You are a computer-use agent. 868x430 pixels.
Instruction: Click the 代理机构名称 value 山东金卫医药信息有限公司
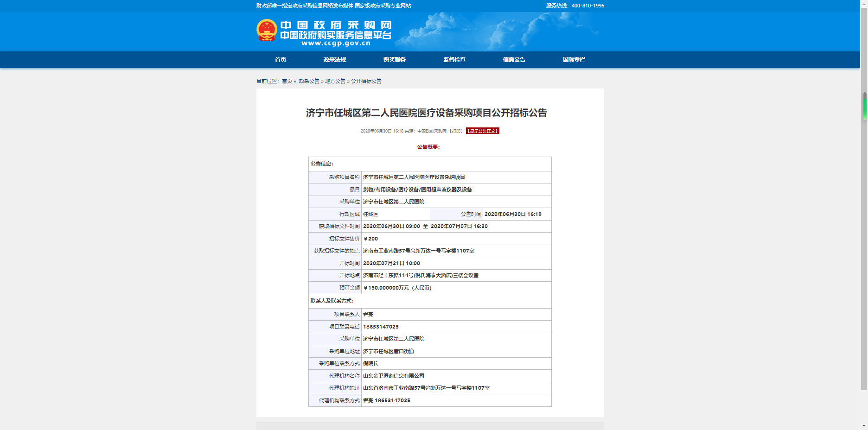click(394, 376)
